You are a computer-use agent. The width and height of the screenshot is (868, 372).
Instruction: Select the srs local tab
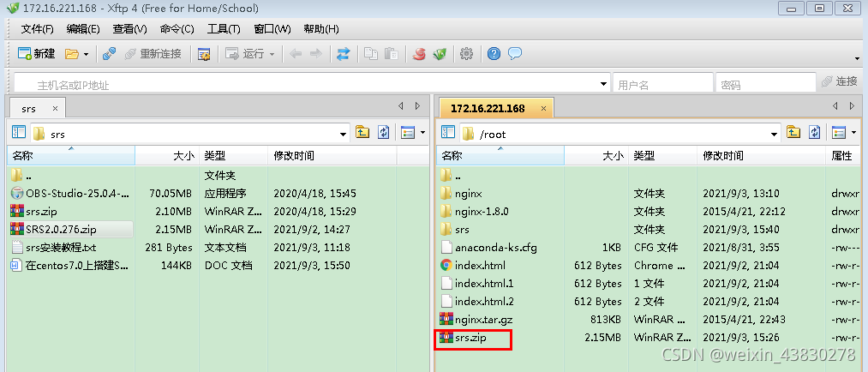tap(29, 109)
